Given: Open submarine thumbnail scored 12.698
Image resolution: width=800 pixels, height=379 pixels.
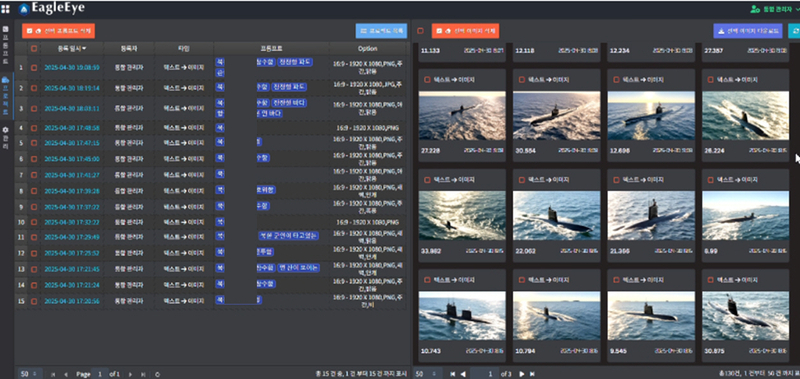Looking at the screenshot, I should [x=651, y=116].
